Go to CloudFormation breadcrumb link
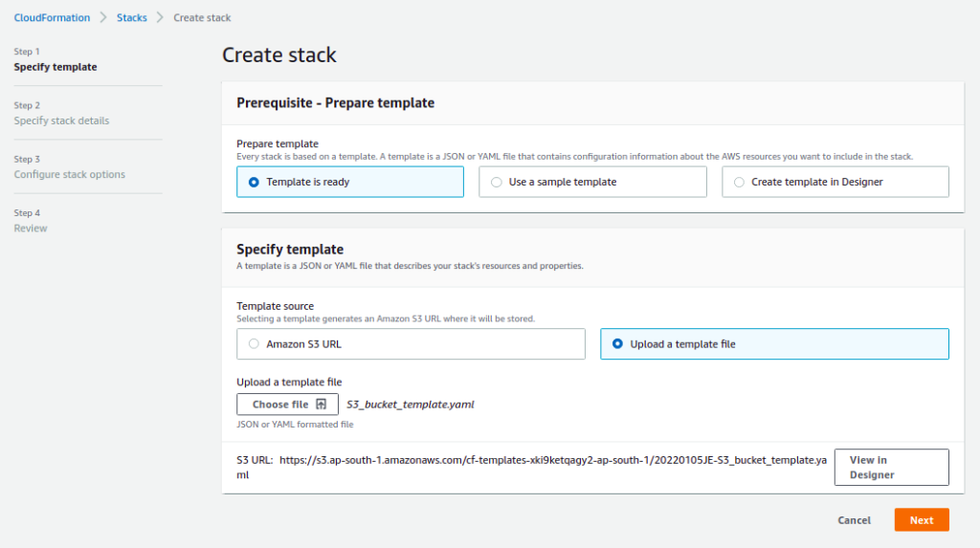 (x=52, y=17)
